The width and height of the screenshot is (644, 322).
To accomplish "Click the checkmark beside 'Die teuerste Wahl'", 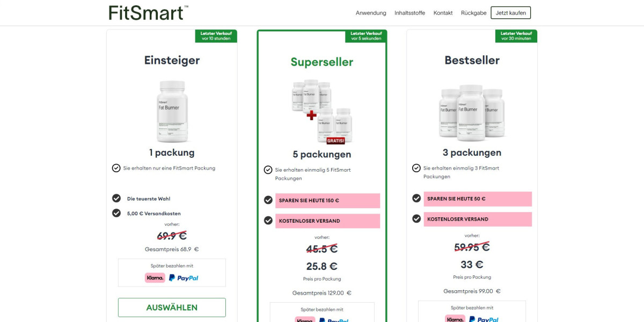I will (x=116, y=199).
